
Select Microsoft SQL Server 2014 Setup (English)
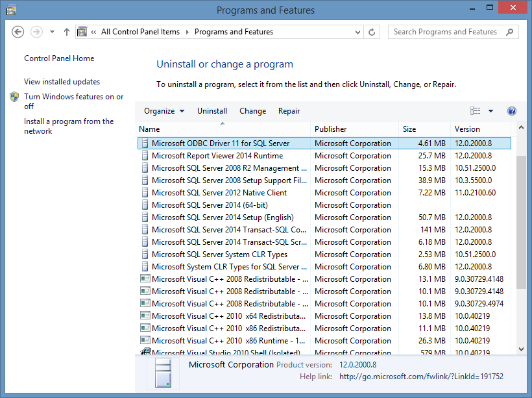click(x=324, y=218)
